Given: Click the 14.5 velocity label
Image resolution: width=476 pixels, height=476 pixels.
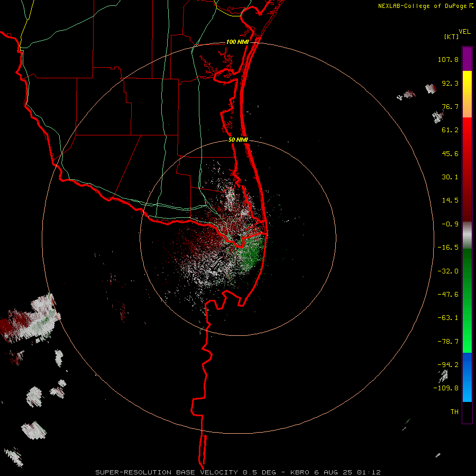Looking at the screenshot, I should coord(450,200).
